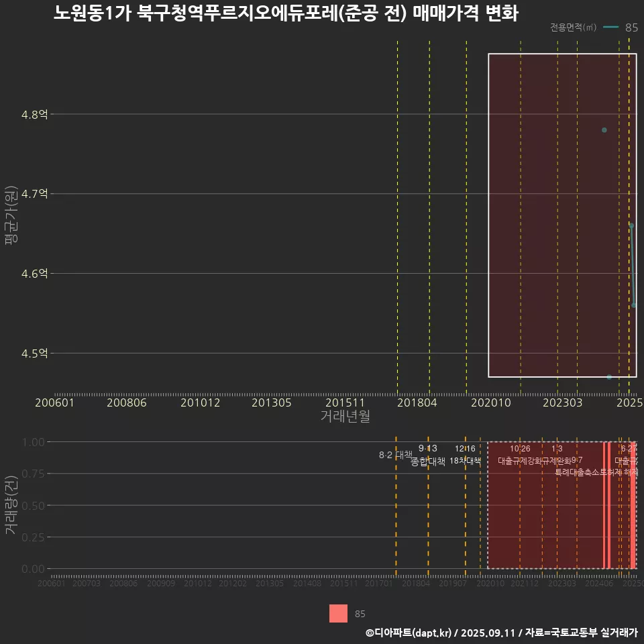644x644 pixels.
Task: Click the '전용면적(㎡)' legend label
Action: pos(573,27)
